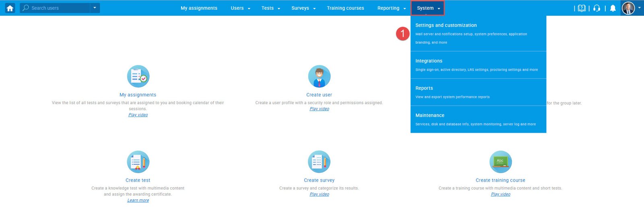The height and width of the screenshot is (211, 644).
Task: Click the headset support icon
Action: click(597, 8)
